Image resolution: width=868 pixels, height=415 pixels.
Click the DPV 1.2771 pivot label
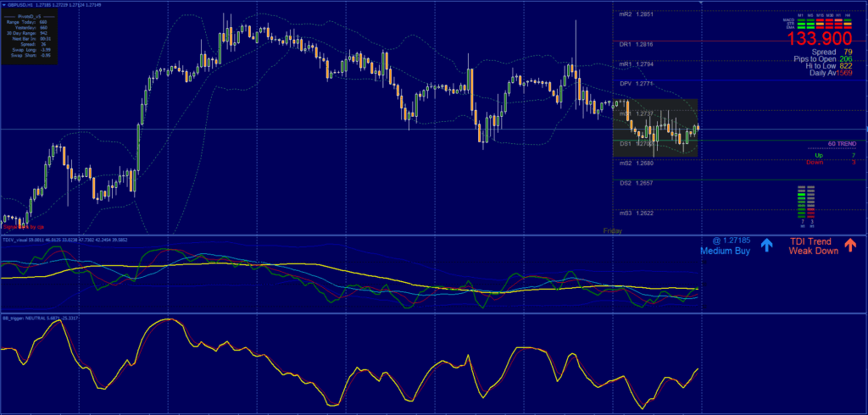pyautogui.click(x=636, y=84)
